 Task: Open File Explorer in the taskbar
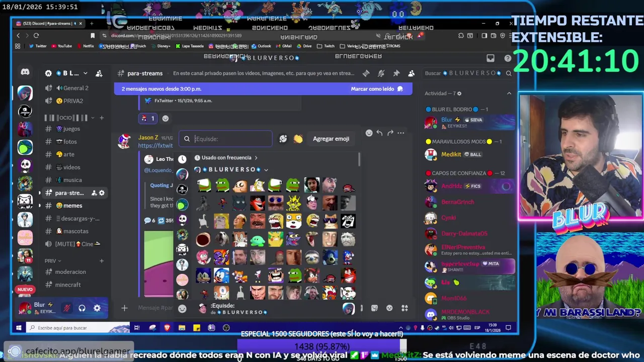[x=182, y=328]
